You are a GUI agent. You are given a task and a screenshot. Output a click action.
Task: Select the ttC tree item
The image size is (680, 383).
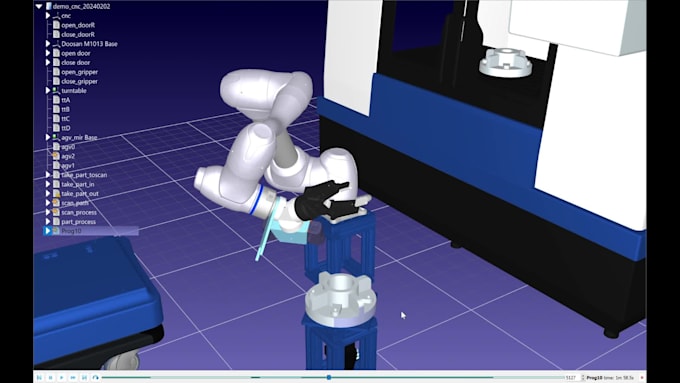(65, 118)
